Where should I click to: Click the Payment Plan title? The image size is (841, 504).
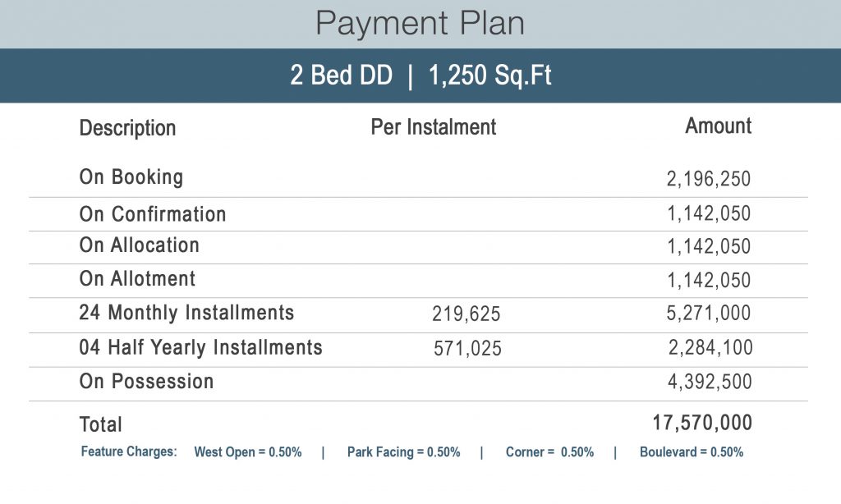pyautogui.click(x=420, y=23)
